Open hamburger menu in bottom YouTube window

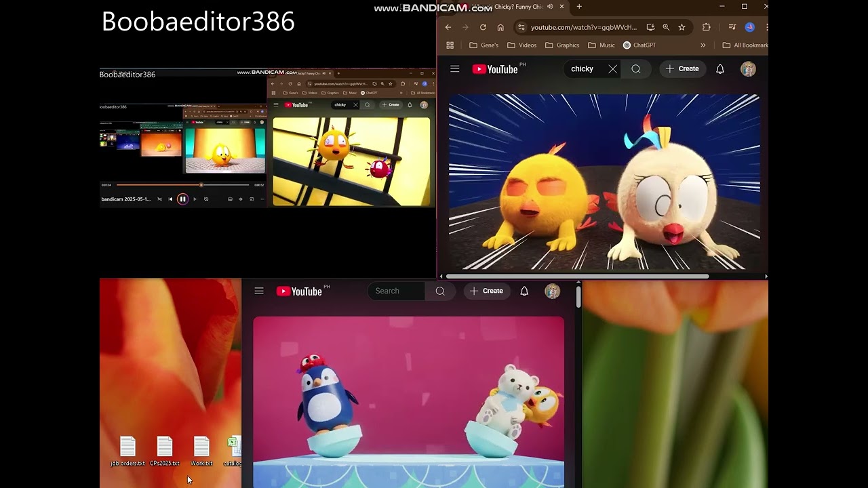tap(259, 291)
